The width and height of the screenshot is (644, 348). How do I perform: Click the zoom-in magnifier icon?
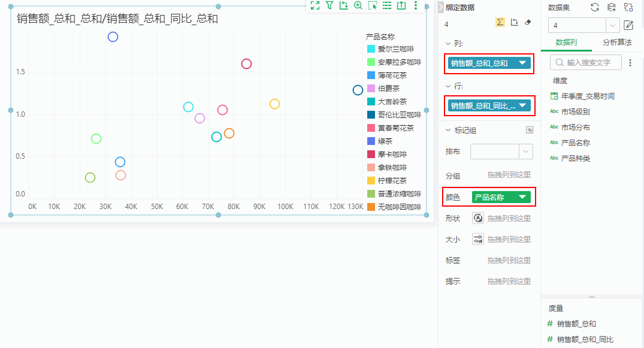point(358,5)
